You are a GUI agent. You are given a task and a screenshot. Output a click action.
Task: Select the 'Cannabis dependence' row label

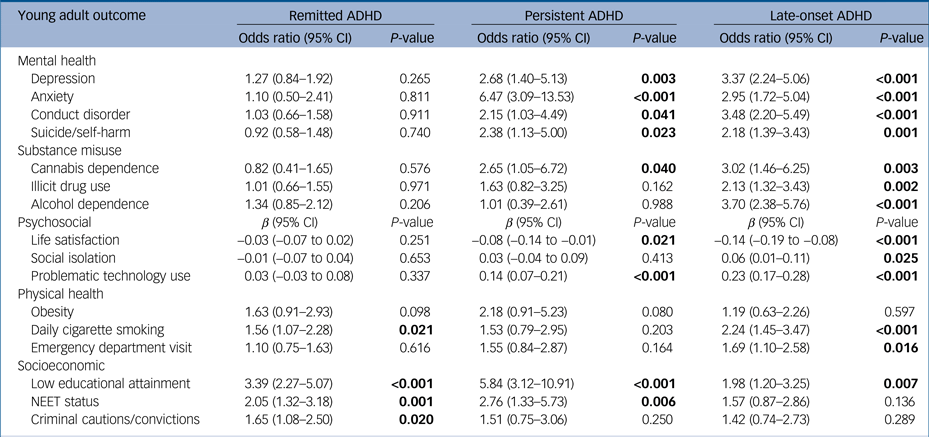[94, 168]
